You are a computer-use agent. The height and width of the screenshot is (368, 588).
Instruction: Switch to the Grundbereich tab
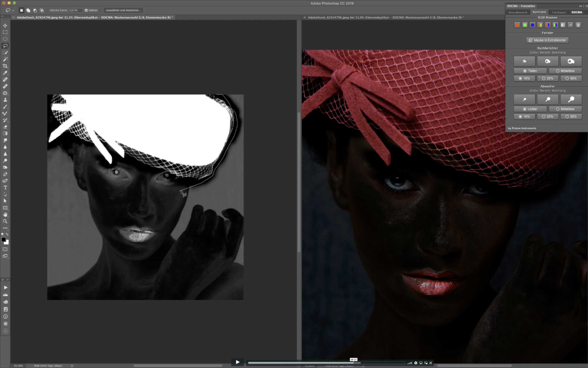coord(518,12)
